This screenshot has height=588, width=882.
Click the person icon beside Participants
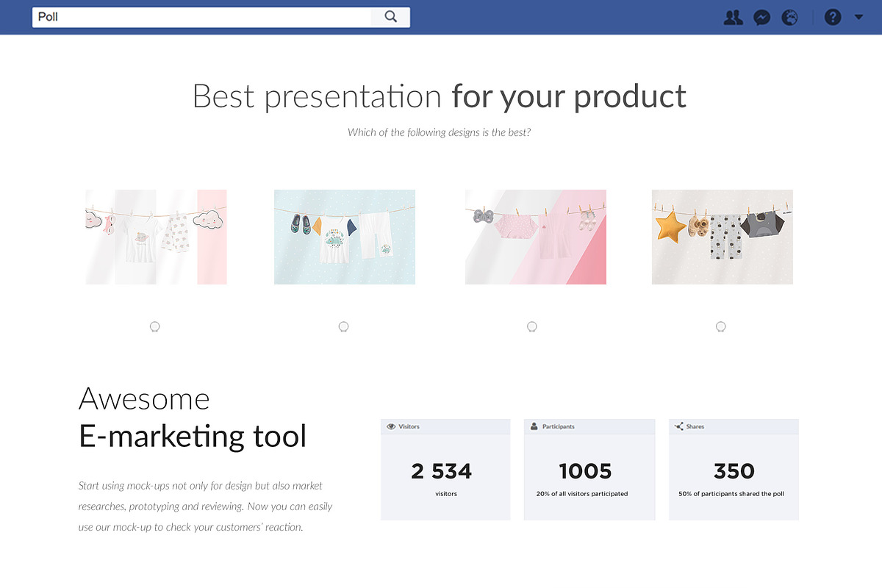click(x=534, y=426)
